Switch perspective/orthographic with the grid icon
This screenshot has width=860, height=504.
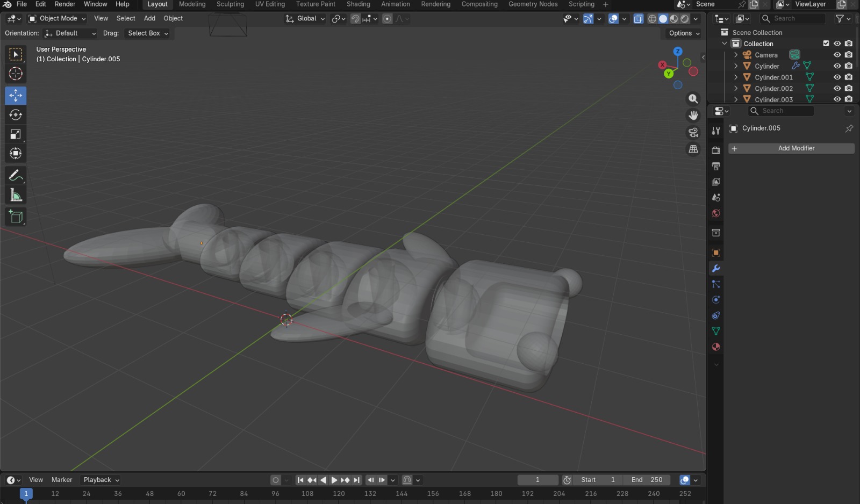693,149
